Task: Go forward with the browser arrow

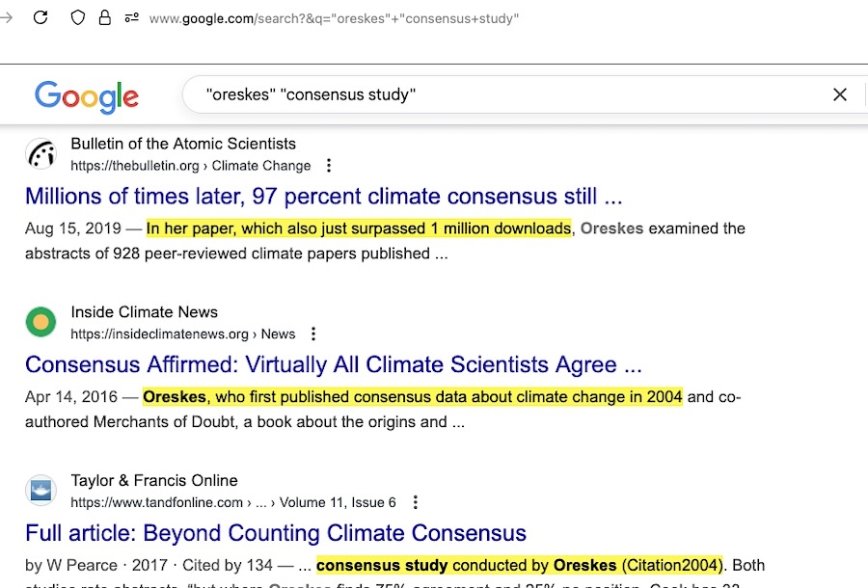Action: click(x=7, y=17)
